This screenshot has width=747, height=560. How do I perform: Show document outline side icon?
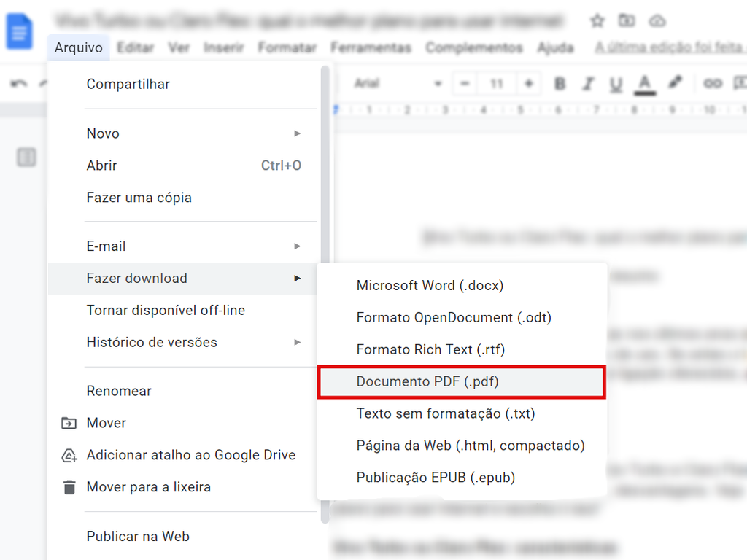click(x=26, y=157)
